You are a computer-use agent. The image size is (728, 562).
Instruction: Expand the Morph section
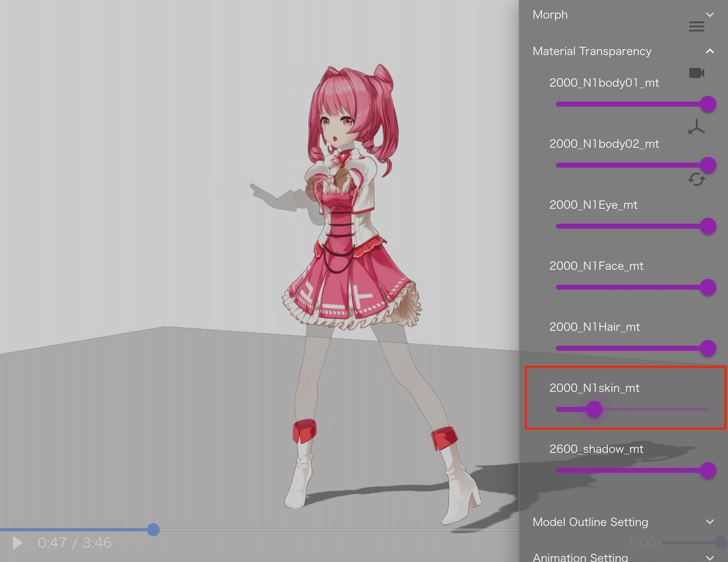710,15
